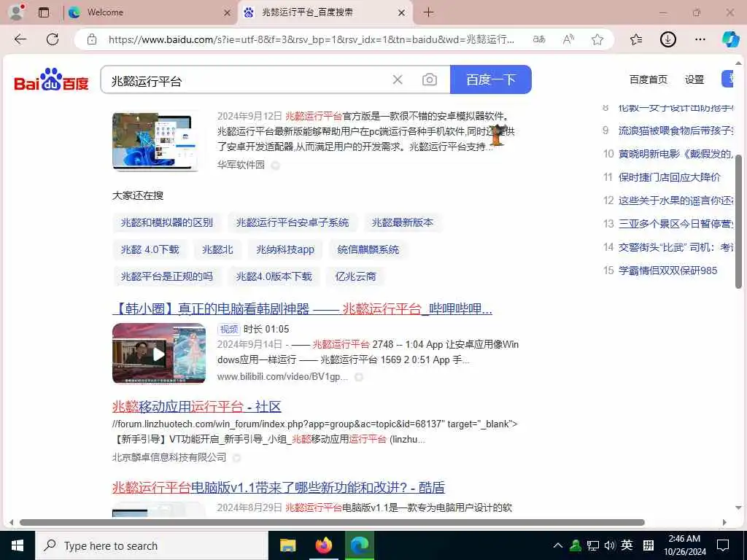
Task: Open File Explorer from taskbar
Action: [x=287, y=545]
